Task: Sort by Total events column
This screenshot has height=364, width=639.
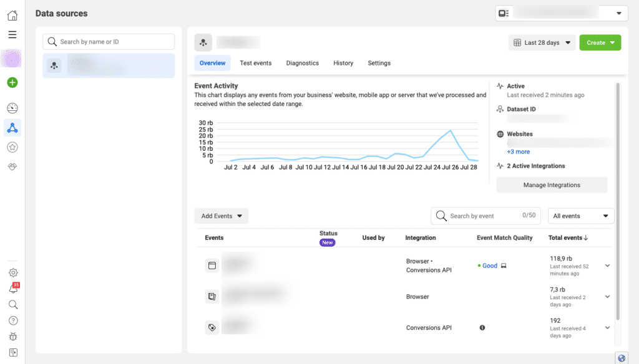Action: tap(568, 237)
